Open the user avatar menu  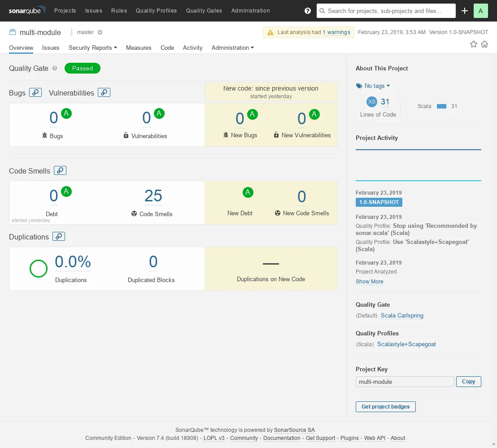480,11
